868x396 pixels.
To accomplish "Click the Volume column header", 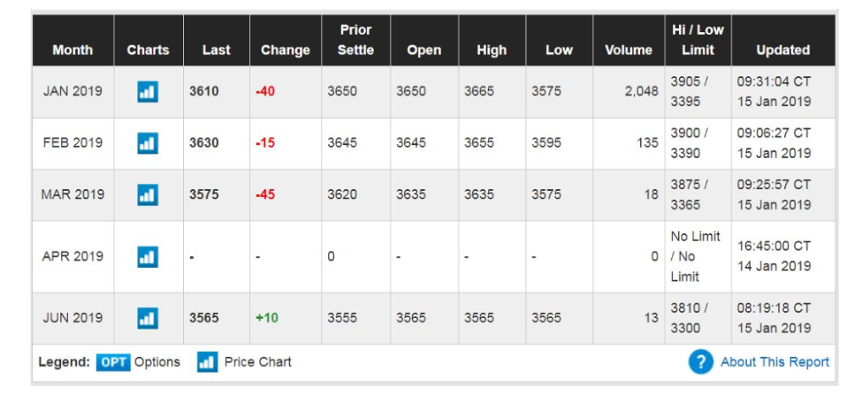I will (628, 50).
